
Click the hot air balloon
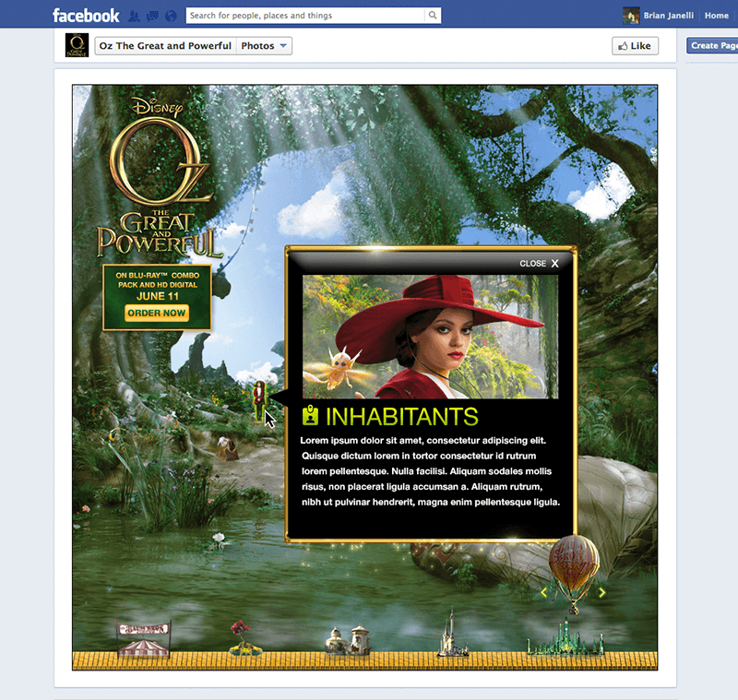pyautogui.click(x=574, y=573)
